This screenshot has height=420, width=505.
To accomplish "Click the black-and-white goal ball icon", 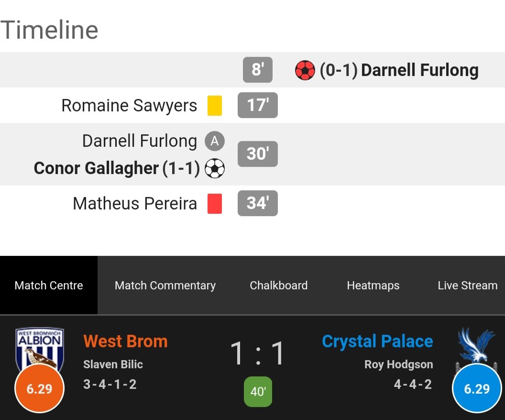I will 215,168.
